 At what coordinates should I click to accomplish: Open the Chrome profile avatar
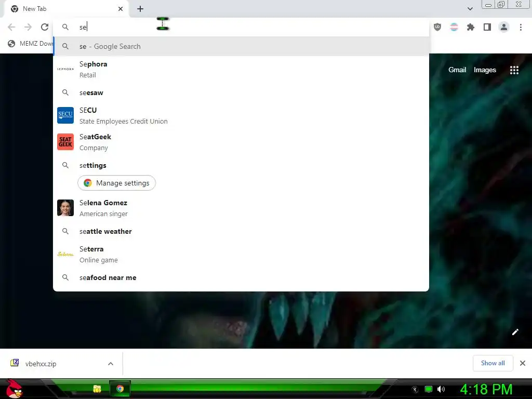504,27
